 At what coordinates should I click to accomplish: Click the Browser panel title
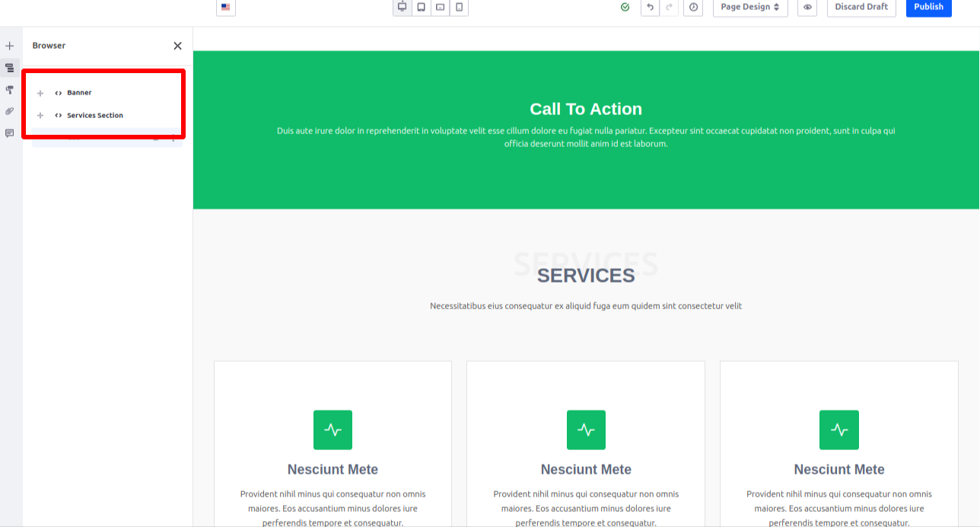(49, 46)
